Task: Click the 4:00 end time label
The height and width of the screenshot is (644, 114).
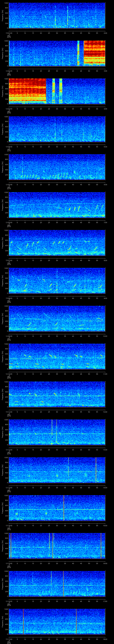Action: click(x=105, y=109)
